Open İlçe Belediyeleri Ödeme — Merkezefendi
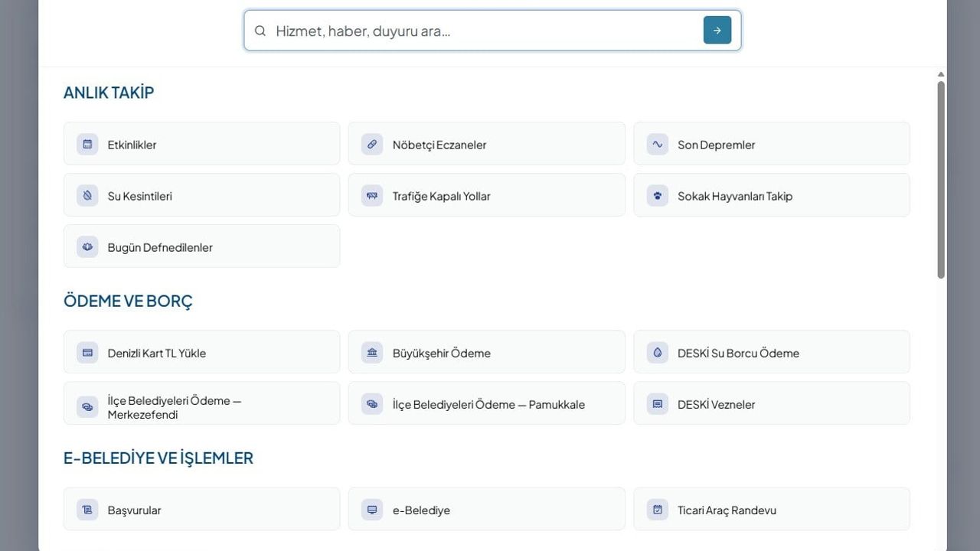The image size is (980, 551). (x=202, y=403)
